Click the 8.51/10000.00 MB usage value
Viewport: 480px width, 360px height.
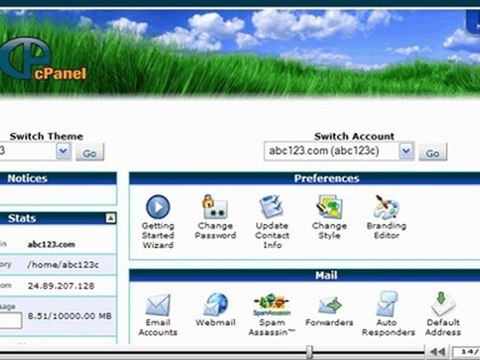pyautogui.click(x=69, y=316)
